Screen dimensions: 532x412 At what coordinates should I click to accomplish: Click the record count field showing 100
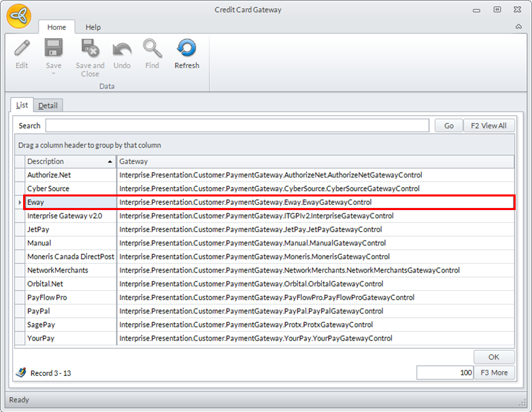tap(445, 373)
